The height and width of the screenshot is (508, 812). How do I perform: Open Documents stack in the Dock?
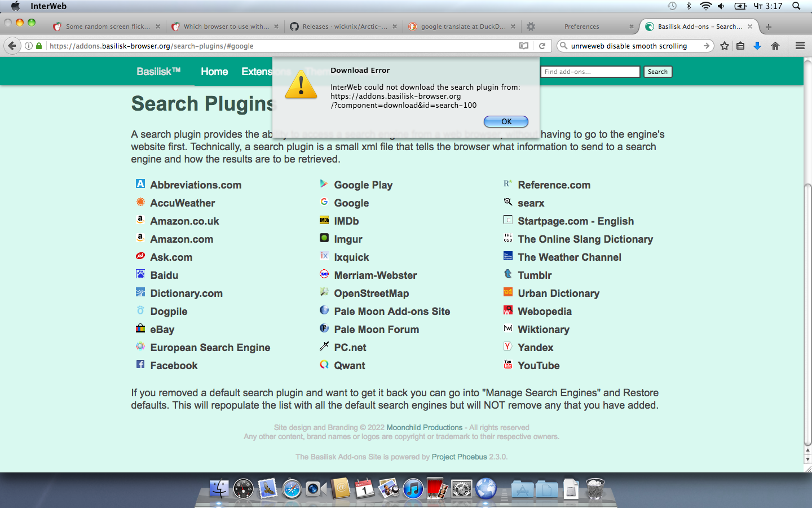click(546, 489)
